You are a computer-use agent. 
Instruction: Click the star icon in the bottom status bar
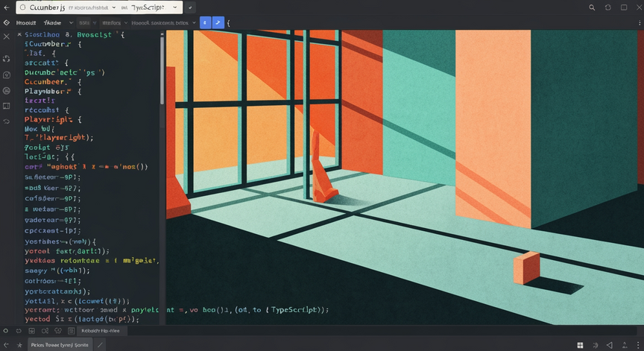(19, 345)
